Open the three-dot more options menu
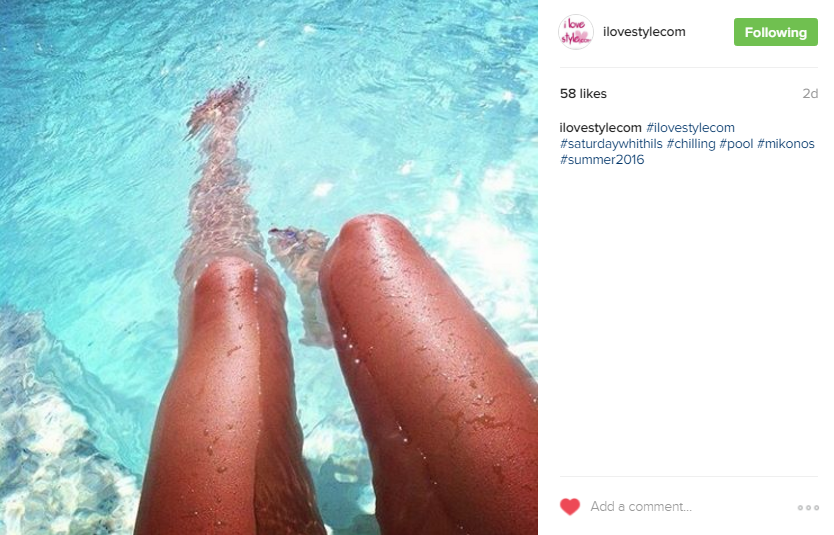This screenshot has height=535, width=834. tap(808, 507)
